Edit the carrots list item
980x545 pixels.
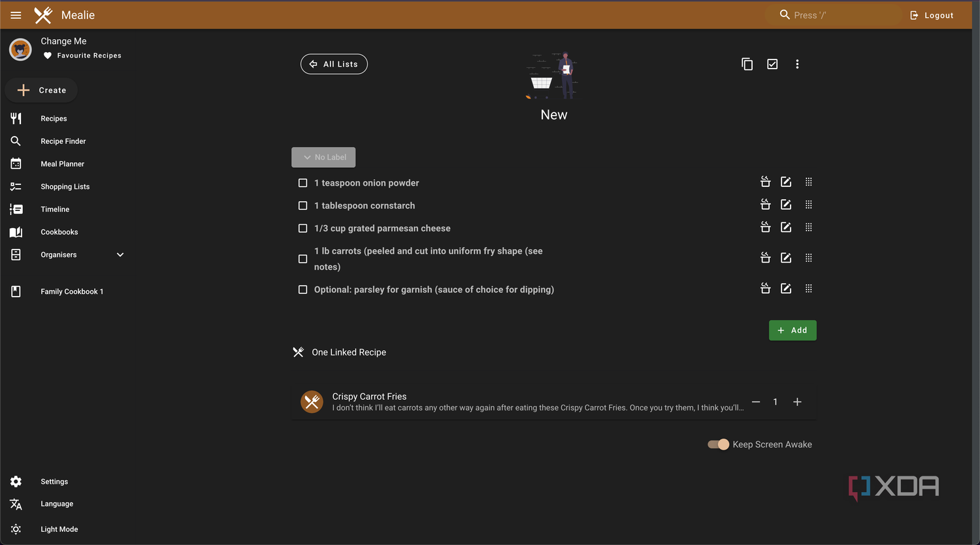coord(786,258)
